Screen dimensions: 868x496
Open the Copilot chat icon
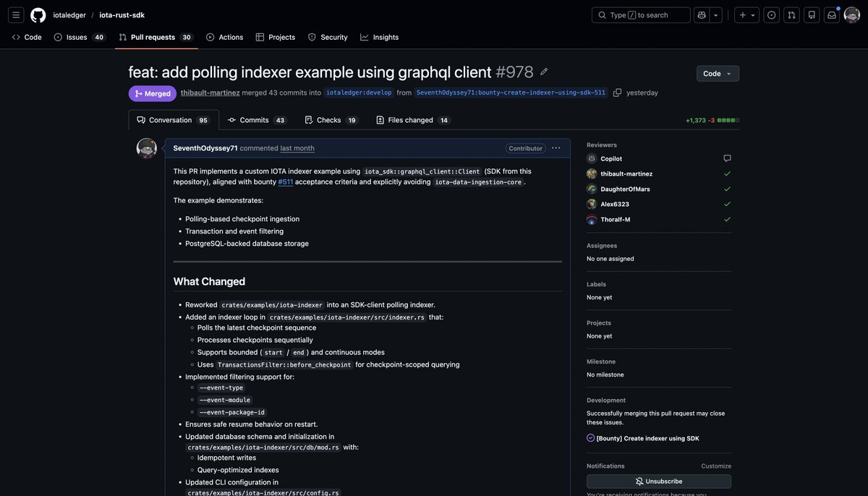click(701, 15)
